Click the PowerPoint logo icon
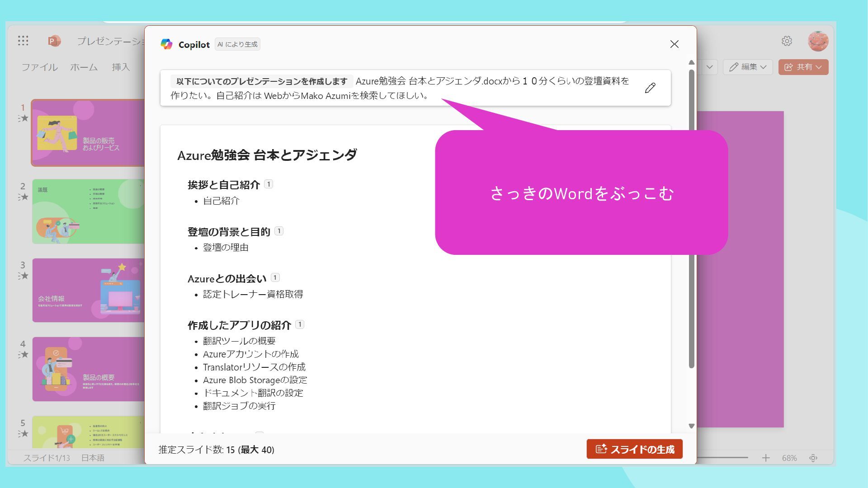 (x=54, y=41)
